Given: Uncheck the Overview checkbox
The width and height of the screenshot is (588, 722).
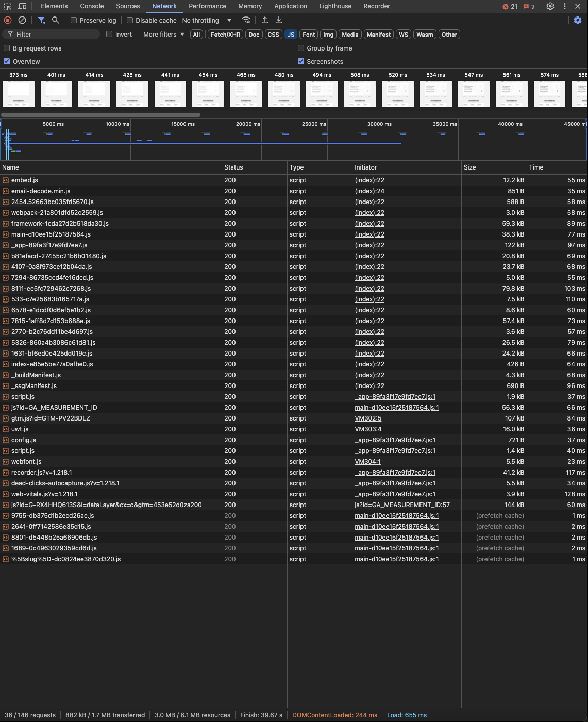Looking at the screenshot, I should pyautogui.click(x=7, y=61).
